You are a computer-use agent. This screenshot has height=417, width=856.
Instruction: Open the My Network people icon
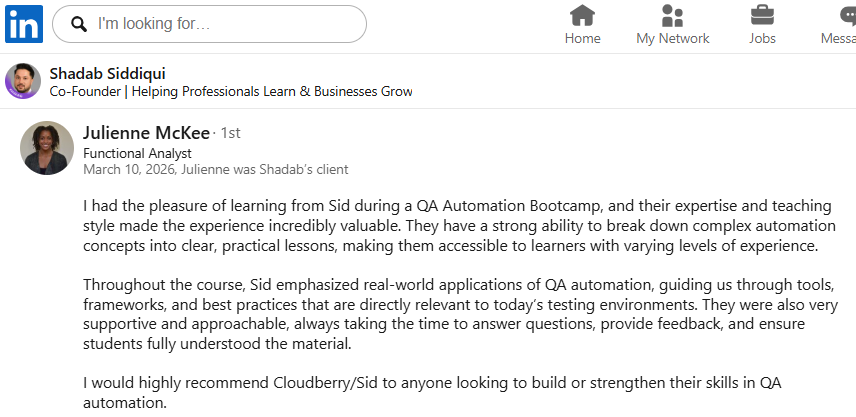point(672,16)
